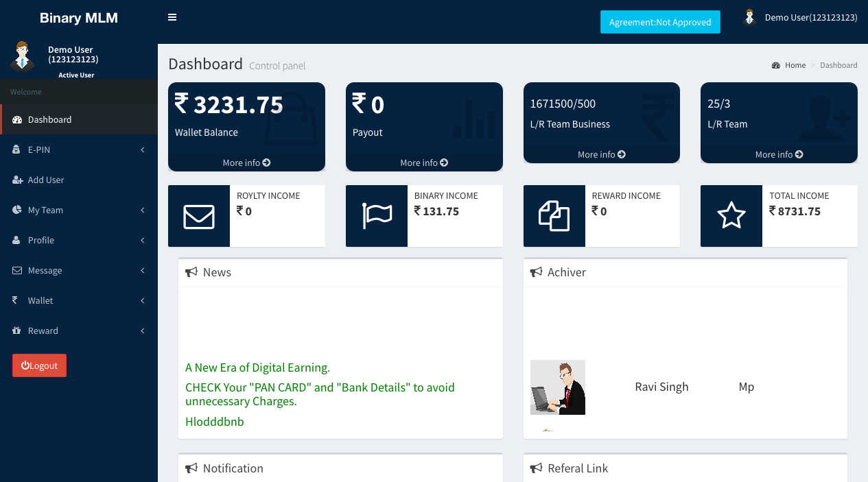Click the copy icon for Reward Income

tap(554, 216)
